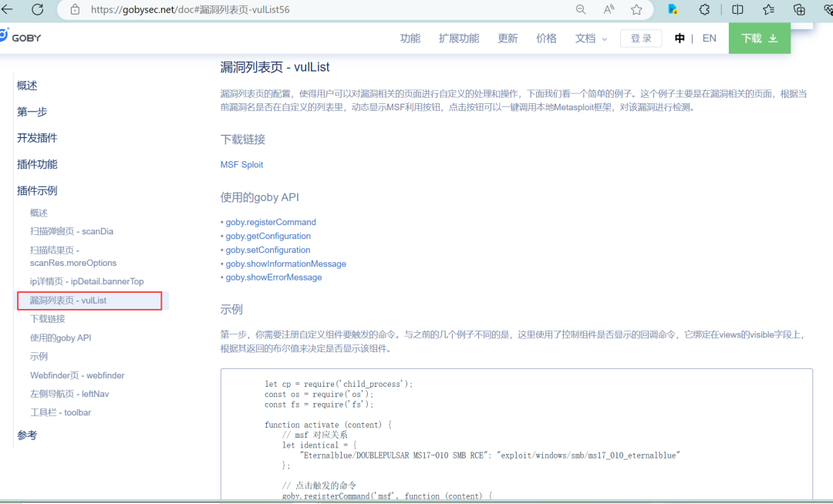The height and width of the screenshot is (504, 833).
Task: Open 左侧导航页 - leftNav sidebar item
Action: point(69,394)
